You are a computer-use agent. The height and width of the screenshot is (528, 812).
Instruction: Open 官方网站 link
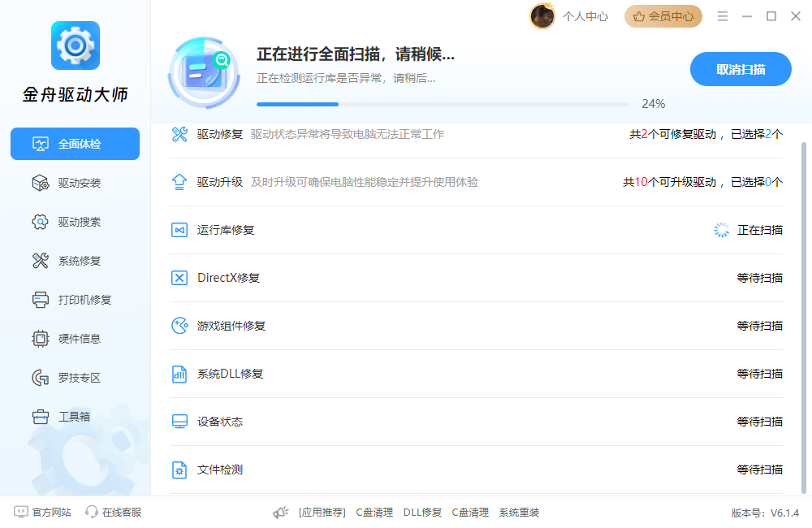point(42,512)
